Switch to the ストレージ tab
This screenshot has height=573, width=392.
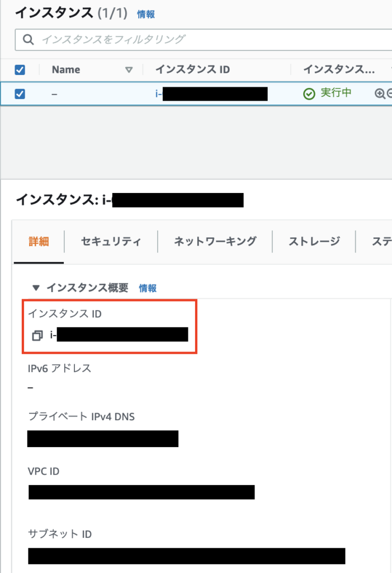(x=314, y=242)
